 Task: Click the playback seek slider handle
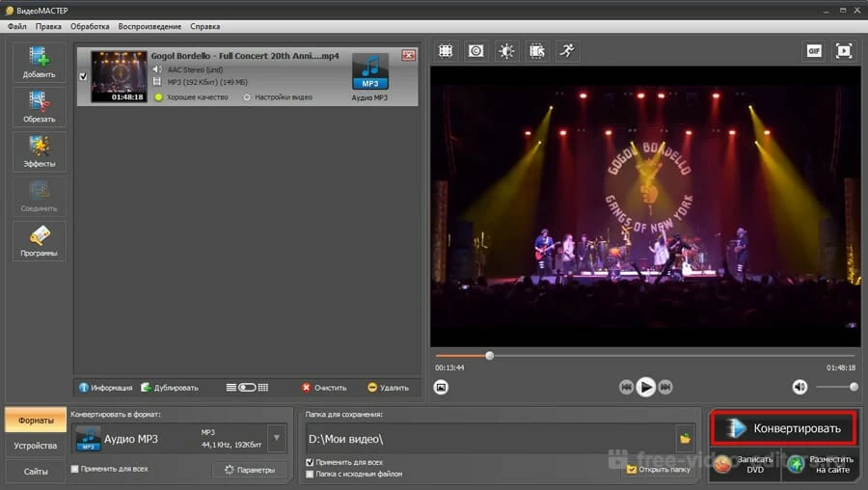pos(489,356)
